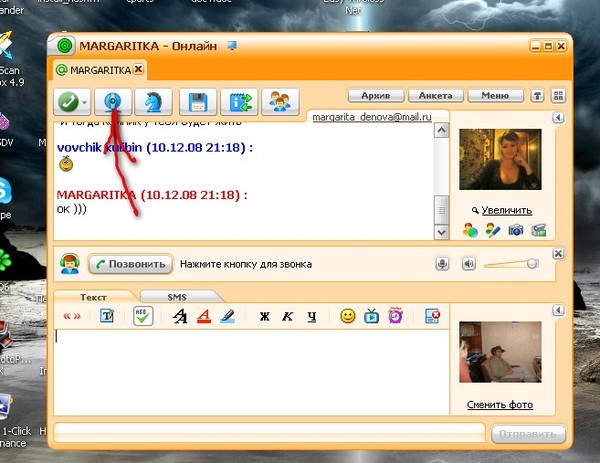600x463 pixels.
Task: Open the red font color picker
Action: coord(204,316)
